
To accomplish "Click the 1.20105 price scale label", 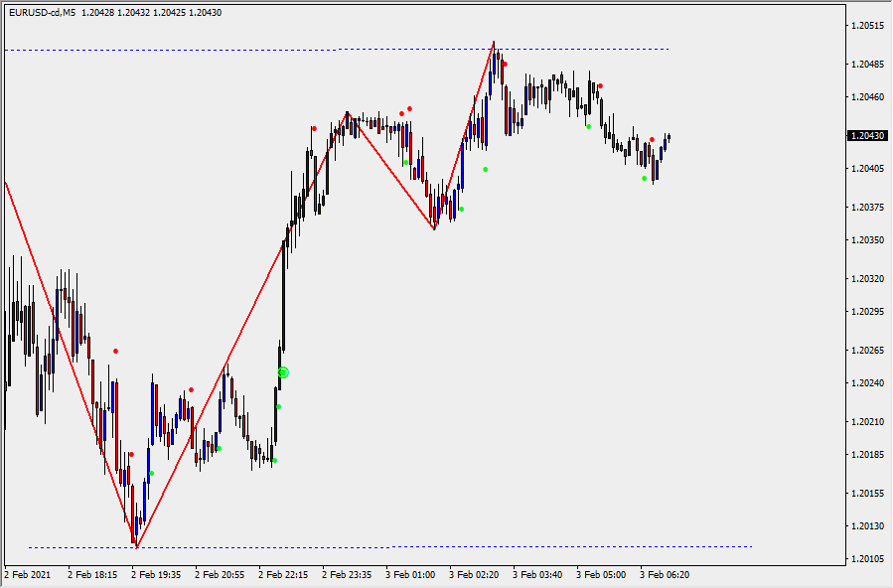I will [867, 559].
